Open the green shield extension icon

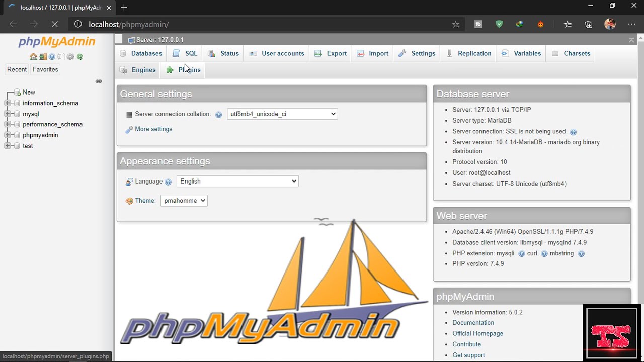pos(499,24)
